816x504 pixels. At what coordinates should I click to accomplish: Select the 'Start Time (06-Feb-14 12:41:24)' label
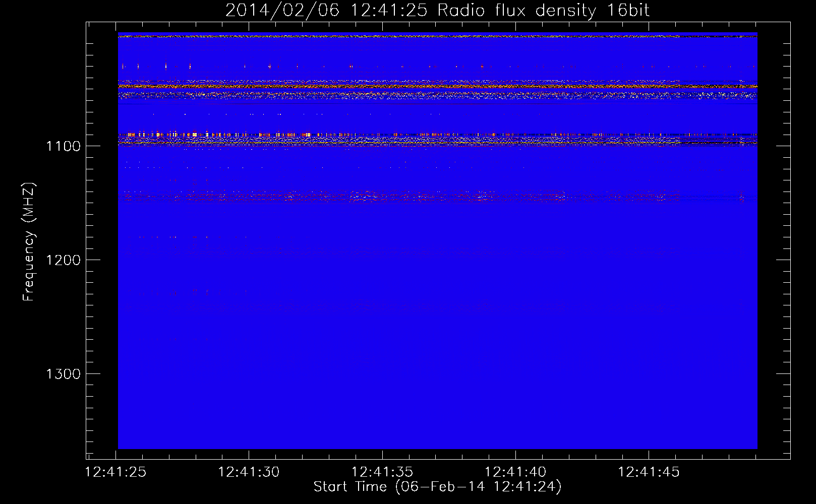(437, 487)
